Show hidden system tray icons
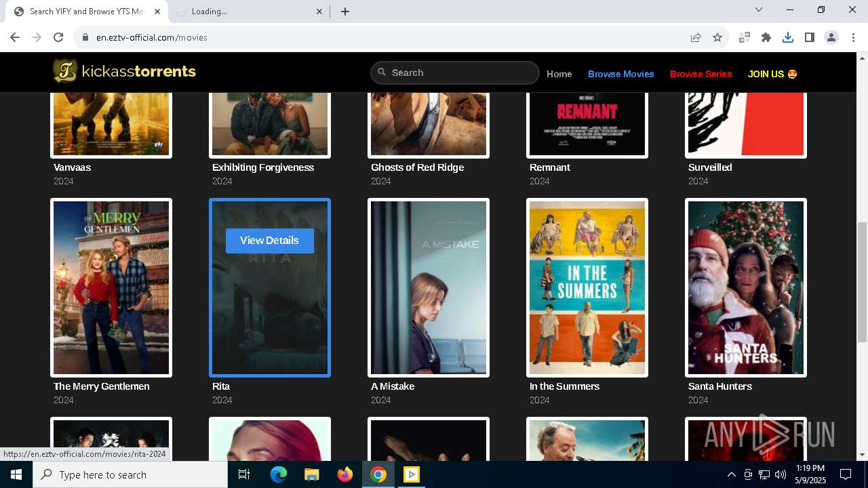This screenshot has height=488, width=868. tap(731, 474)
